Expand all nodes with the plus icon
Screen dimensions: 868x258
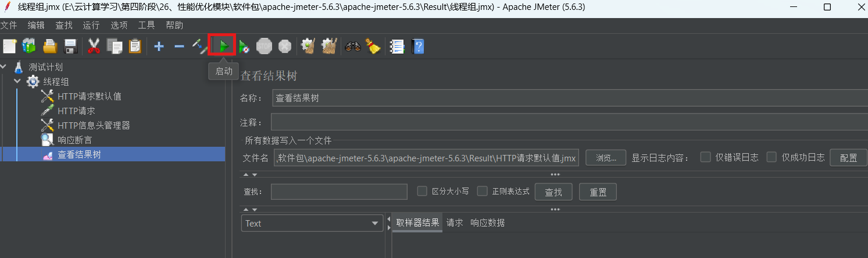pyautogui.click(x=159, y=46)
